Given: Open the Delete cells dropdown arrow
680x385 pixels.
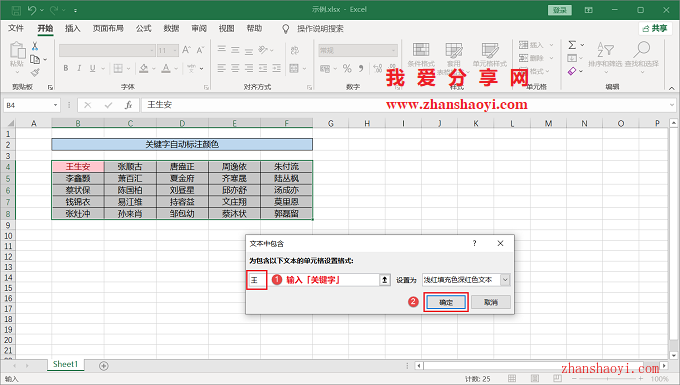Looking at the screenshot, I should pyautogui.click(x=552, y=58).
